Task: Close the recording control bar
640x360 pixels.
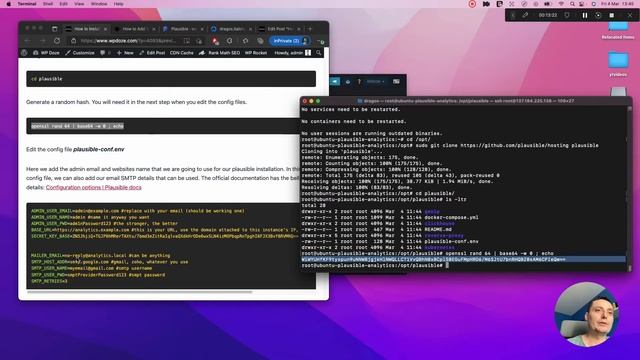Action: (630, 15)
